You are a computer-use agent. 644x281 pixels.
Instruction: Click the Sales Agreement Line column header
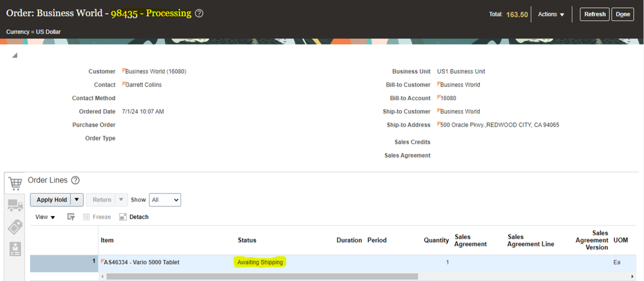[530, 240]
